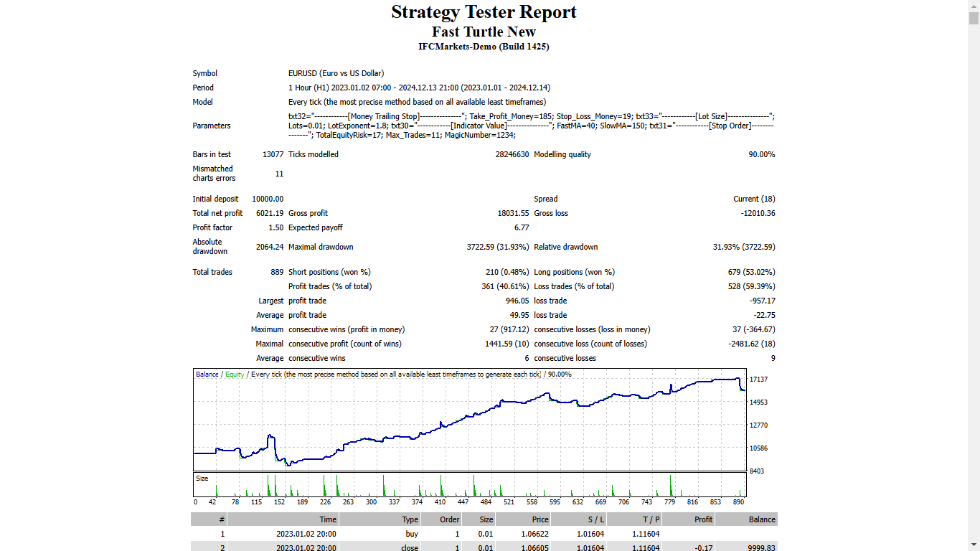Click total trades value 889

click(277, 272)
